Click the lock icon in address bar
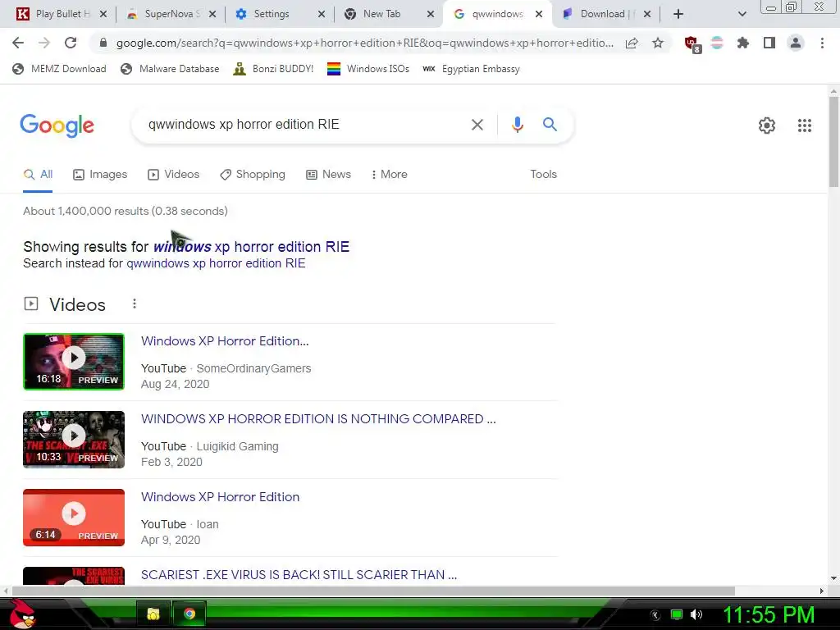The image size is (840, 630). 103,43
